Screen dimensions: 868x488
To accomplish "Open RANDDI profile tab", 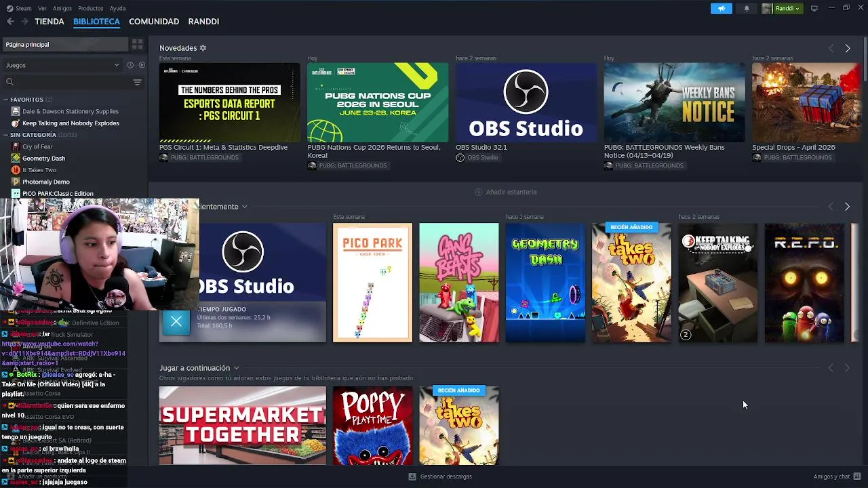I will (203, 22).
